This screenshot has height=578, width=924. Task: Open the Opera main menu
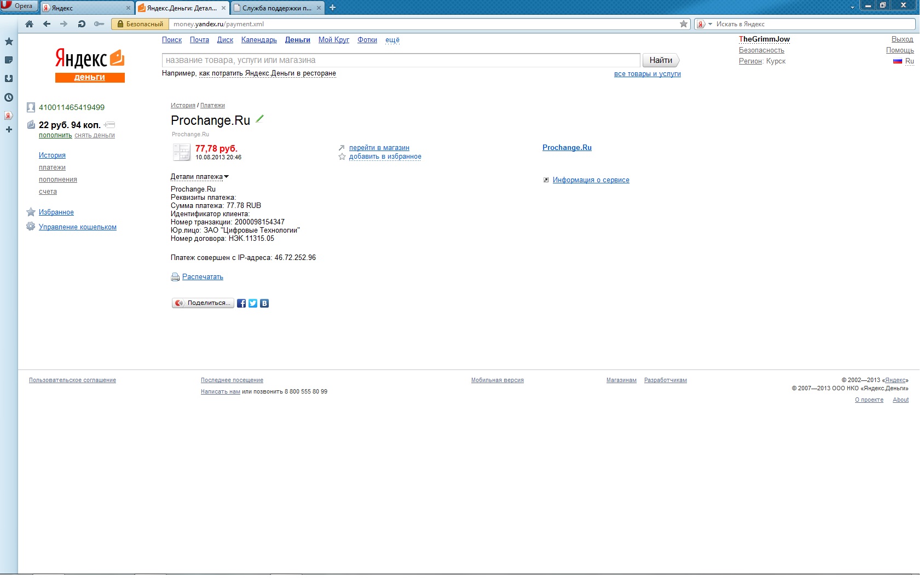tap(19, 6)
